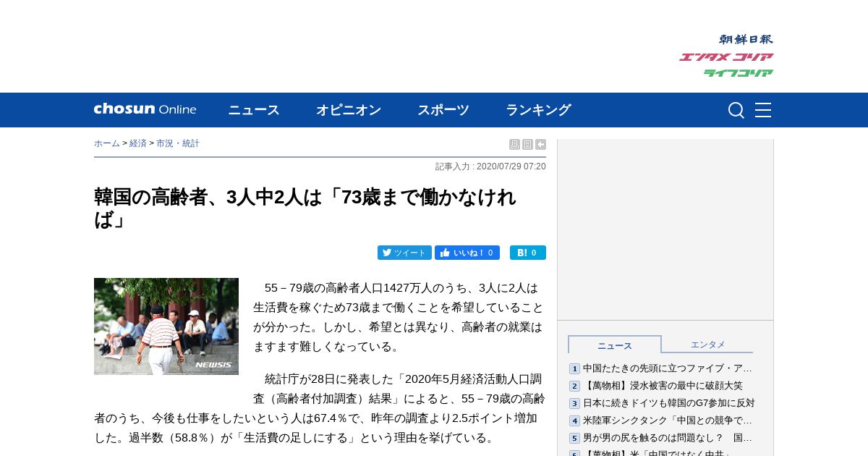
Task: Switch to the エンタメ ranking tab
Action: tap(707, 345)
